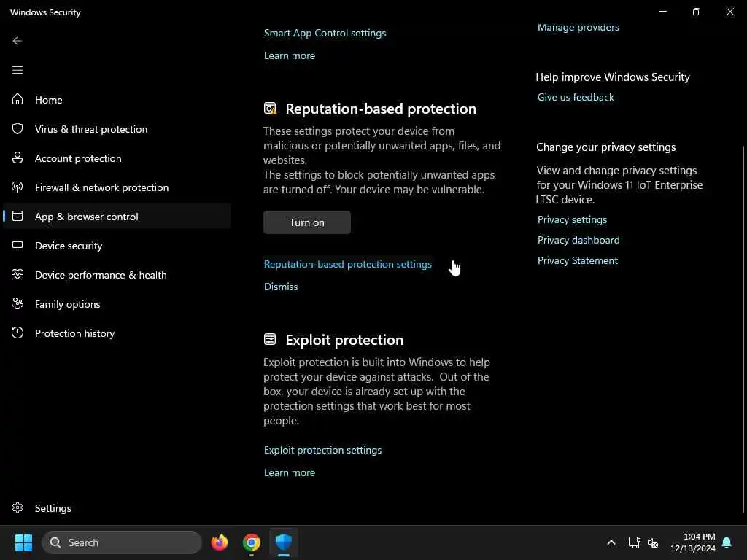747x560 pixels.
Task: Click the Home house icon
Action: coord(18,99)
